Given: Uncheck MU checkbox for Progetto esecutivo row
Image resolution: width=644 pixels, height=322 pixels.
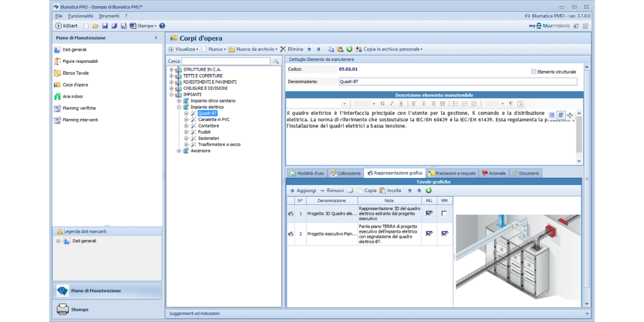Looking at the screenshot, I should (429, 233).
